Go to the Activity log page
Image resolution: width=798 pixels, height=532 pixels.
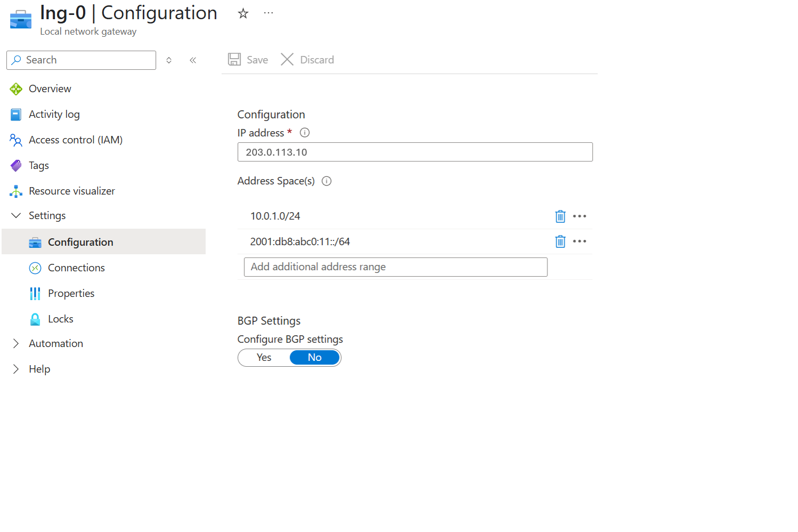54,114
